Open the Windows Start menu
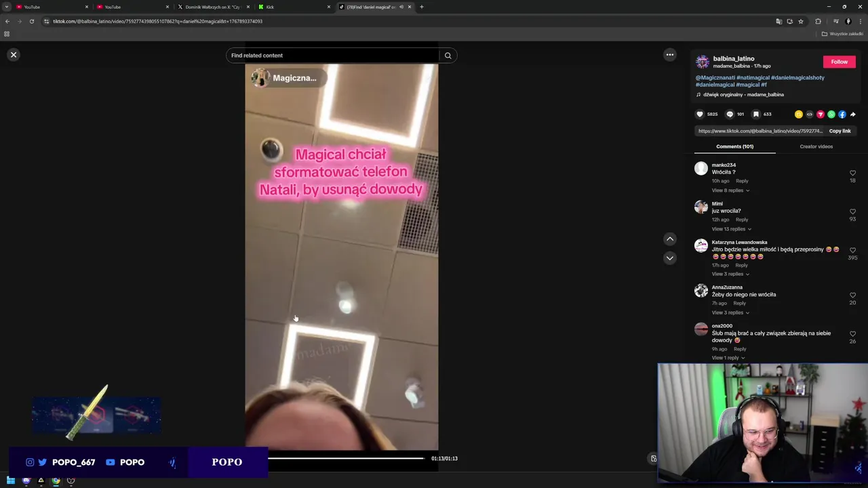The height and width of the screenshot is (488, 868). 11,481
